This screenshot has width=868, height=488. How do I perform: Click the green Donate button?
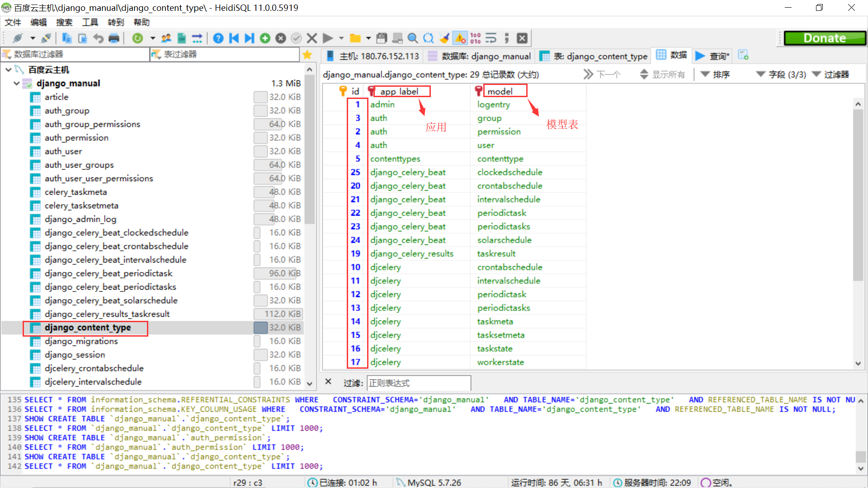click(x=824, y=38)
